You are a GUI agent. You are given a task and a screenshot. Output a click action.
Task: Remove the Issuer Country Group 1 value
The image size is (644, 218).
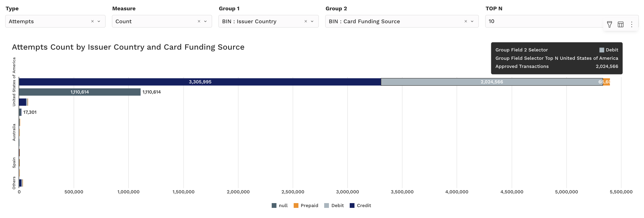click(x=306, y=21)
